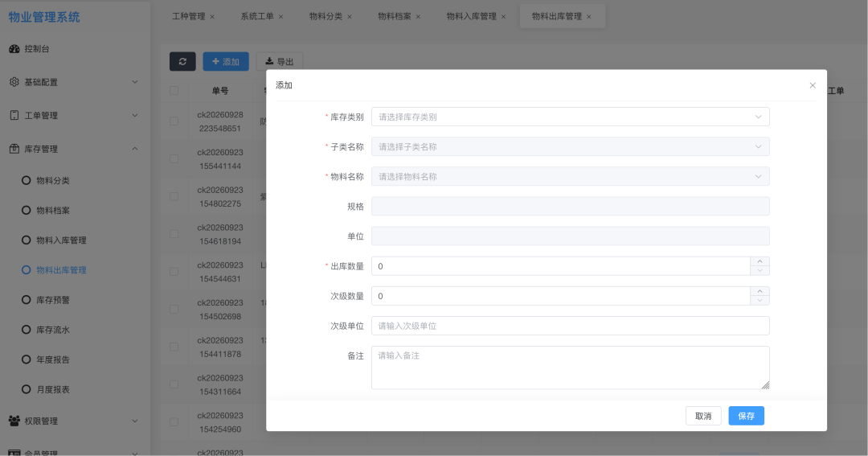Click the 控制台 dashboard icon

pyautogui.click(x=14, y=49)
